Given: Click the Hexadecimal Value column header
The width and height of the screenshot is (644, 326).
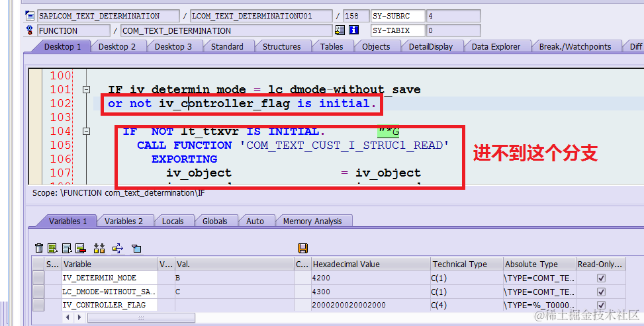Looking at the screenshot, I should pyautogui.click(x=371, y=264).
